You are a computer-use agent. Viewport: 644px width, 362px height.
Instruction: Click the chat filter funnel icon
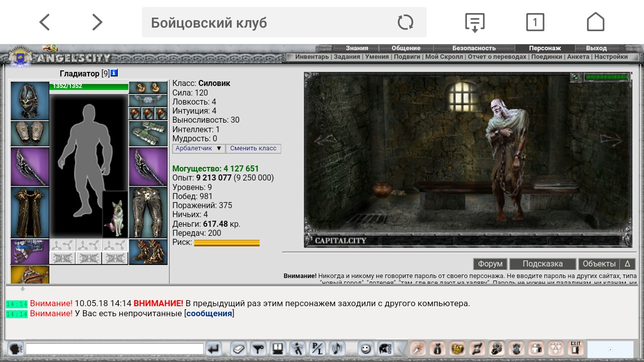(x=258, y=348)
